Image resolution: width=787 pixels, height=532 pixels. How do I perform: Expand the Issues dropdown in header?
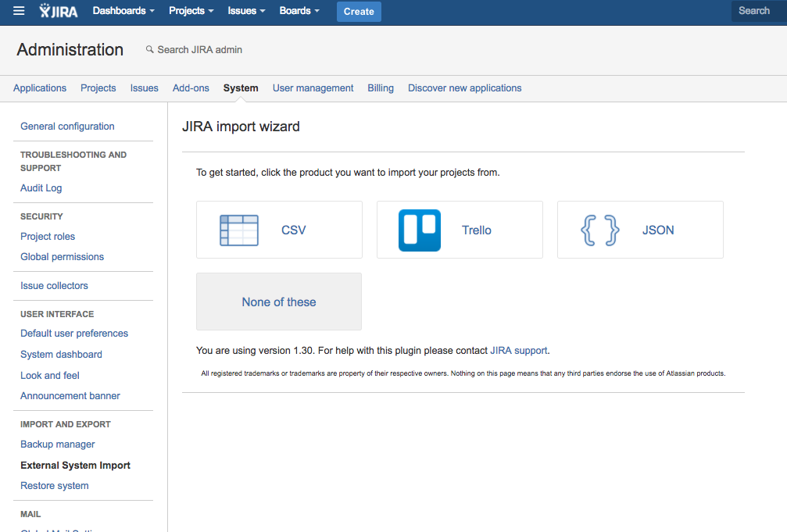point(246,10)
